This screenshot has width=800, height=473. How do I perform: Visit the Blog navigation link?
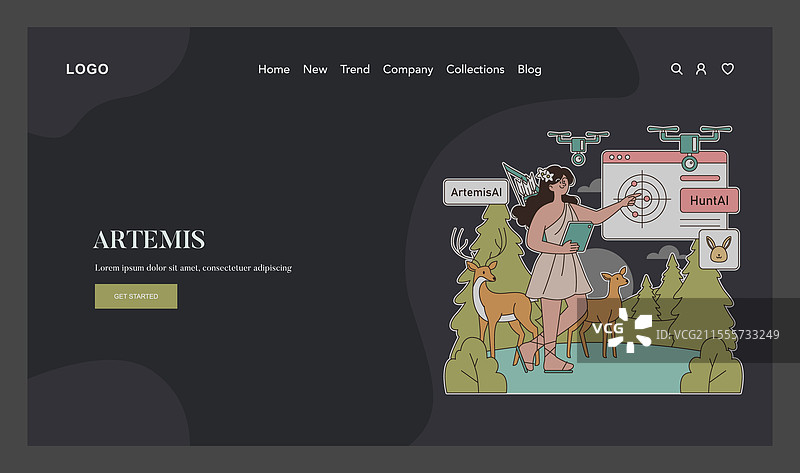point(530,69)
